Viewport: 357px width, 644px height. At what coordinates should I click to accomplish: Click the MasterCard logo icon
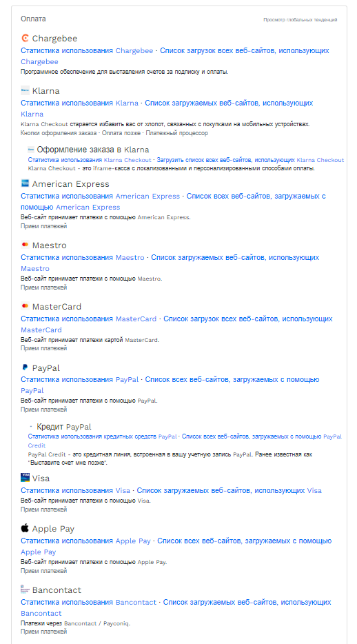(25, 306)
